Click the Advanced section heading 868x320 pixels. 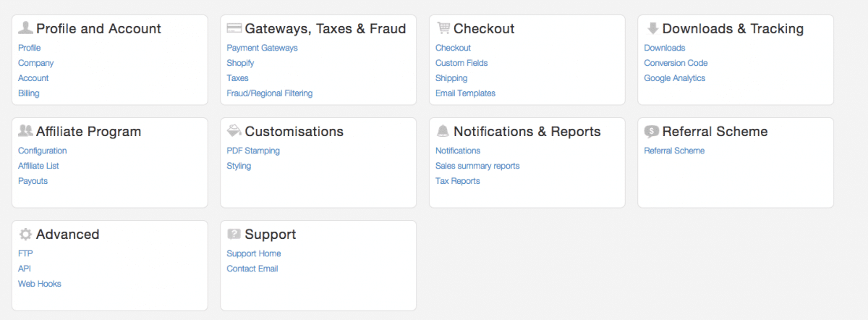point(68,235)
